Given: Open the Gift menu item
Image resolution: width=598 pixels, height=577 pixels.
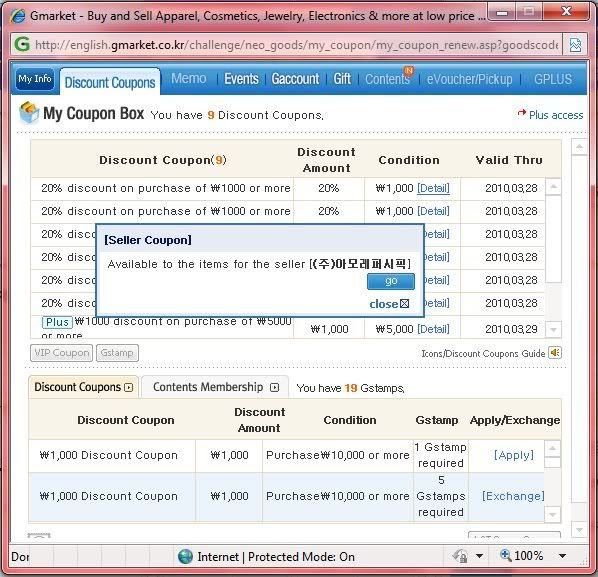Looking at the screenshot, I should [x=342, y=79].
